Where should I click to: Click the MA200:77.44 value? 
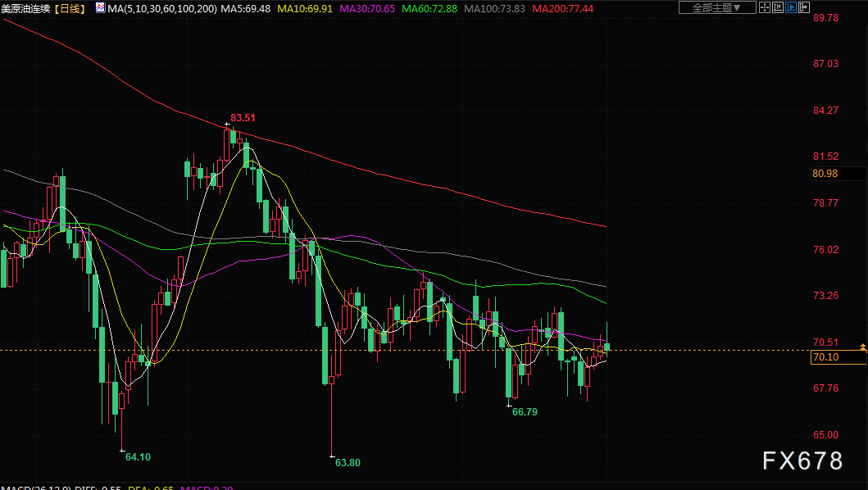[562, 9]
